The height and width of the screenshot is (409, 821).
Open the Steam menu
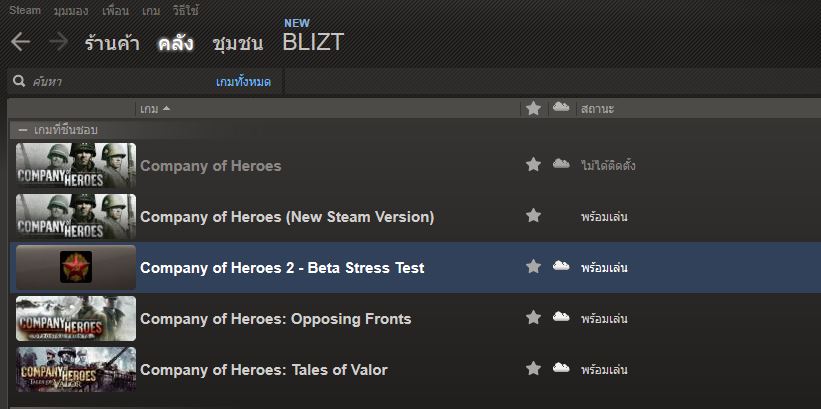click(x=25, y=10)
